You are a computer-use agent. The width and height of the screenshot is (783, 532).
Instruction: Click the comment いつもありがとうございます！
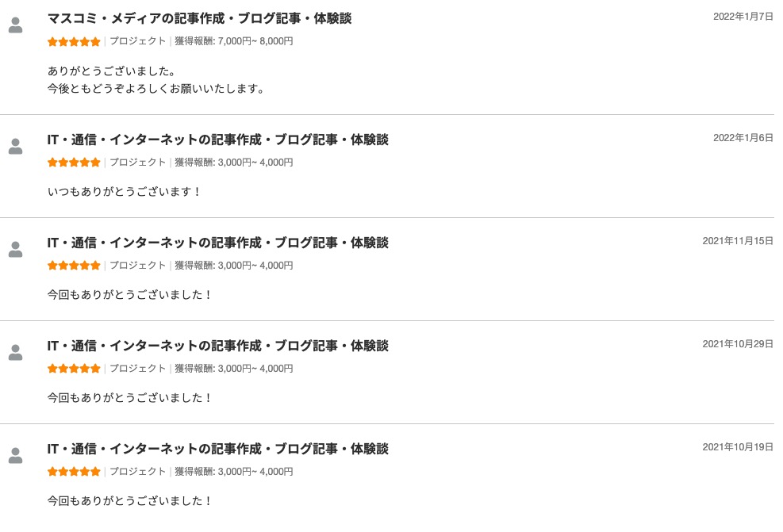point(125,192)
